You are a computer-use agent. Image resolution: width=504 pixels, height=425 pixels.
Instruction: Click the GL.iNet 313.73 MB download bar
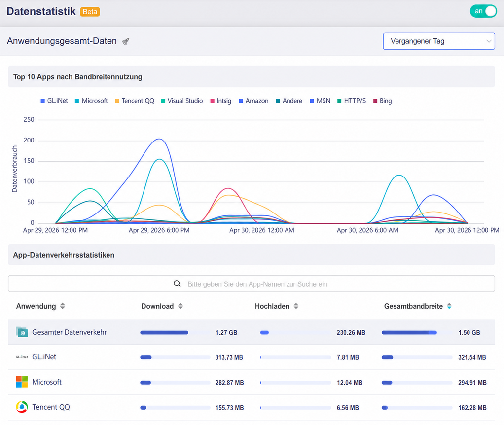pyautogui.click(x=175, y=357)
